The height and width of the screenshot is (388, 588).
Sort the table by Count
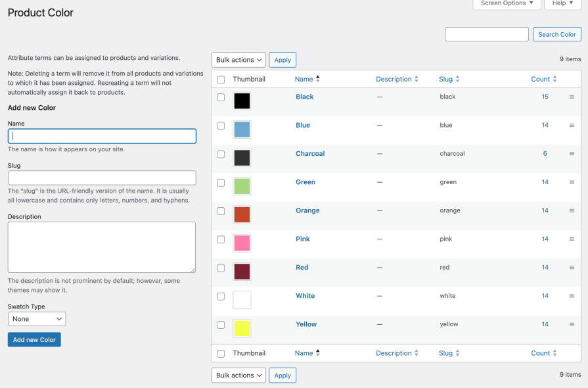click(x=540, y=79)
